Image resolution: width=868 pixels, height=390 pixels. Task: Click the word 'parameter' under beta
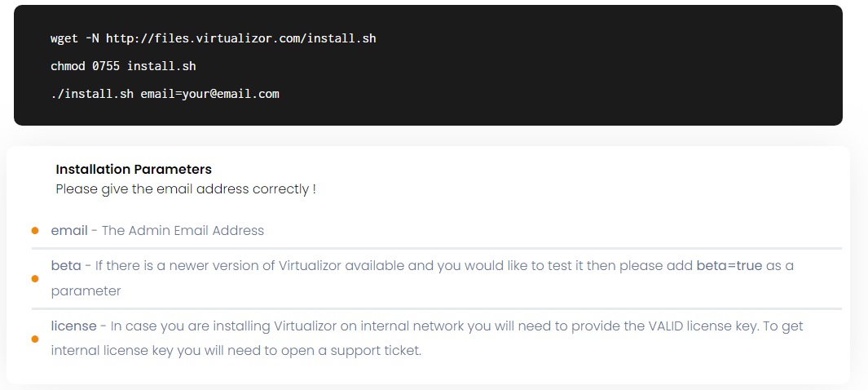pos(86,291)
